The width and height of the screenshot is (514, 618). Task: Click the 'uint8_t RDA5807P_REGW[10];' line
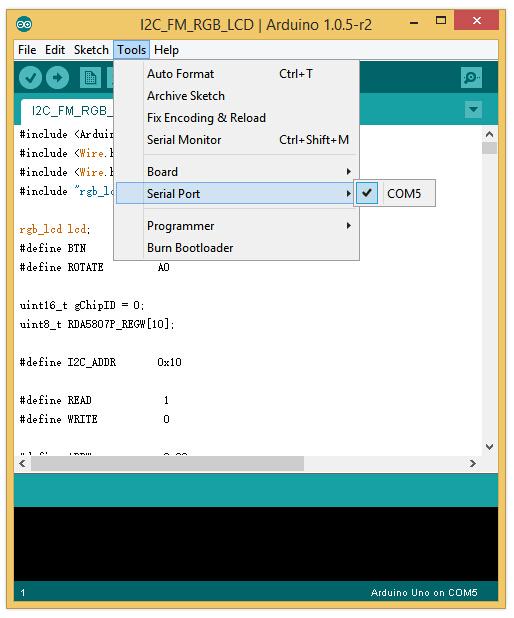click(x=97, y=324)
